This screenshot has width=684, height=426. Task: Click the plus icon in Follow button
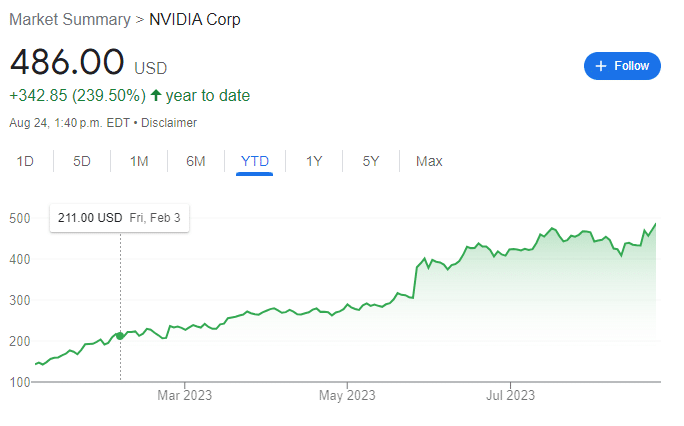[601, 66]
